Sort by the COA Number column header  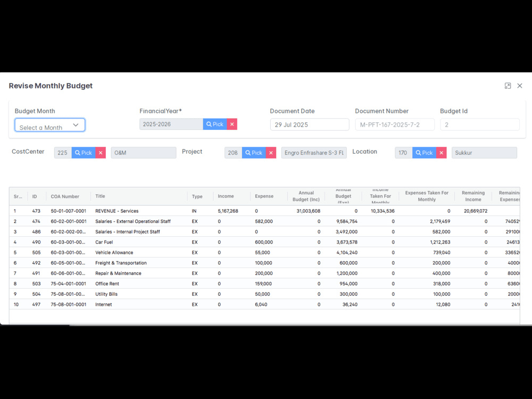(65, 196)
